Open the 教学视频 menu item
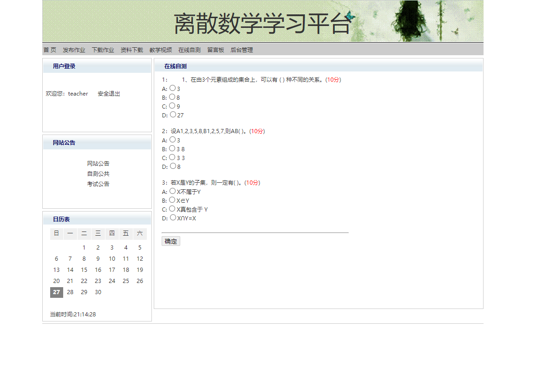Image resolution: width=556 pixels, height=392 pixels. pos(160,50)
